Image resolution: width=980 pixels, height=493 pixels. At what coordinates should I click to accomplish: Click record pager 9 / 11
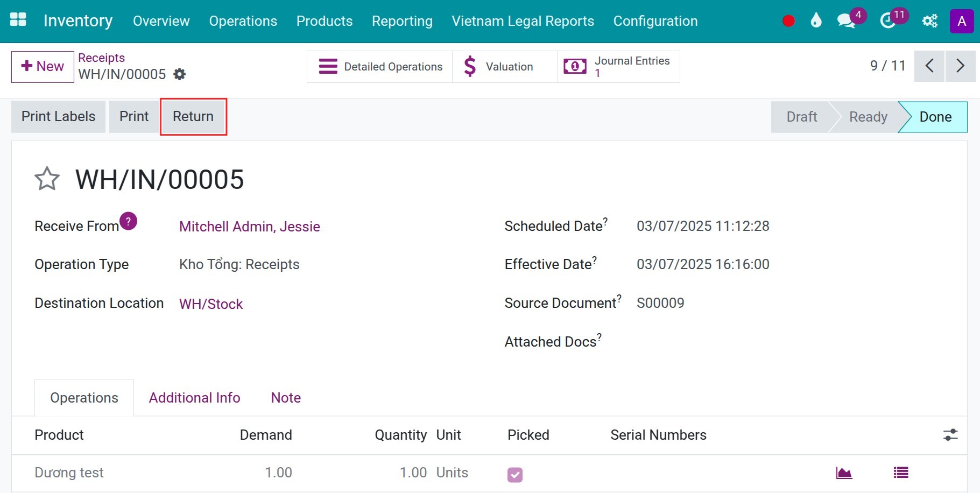888,66
